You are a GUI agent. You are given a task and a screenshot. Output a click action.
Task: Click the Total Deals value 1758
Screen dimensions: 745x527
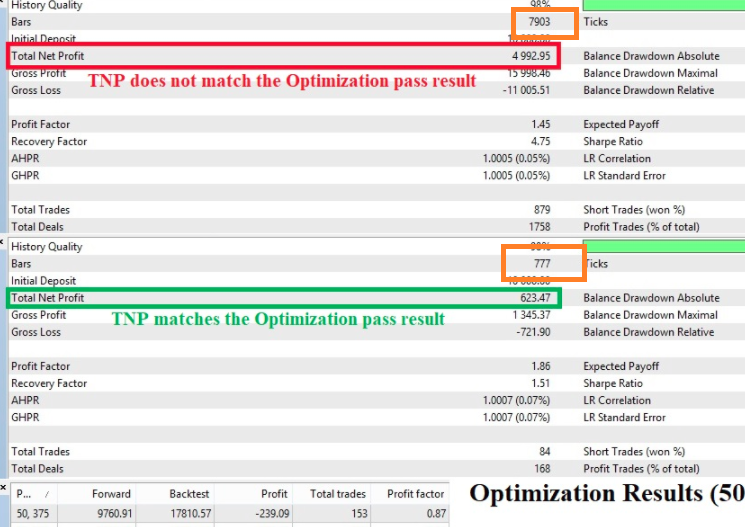tap(540, 227)
